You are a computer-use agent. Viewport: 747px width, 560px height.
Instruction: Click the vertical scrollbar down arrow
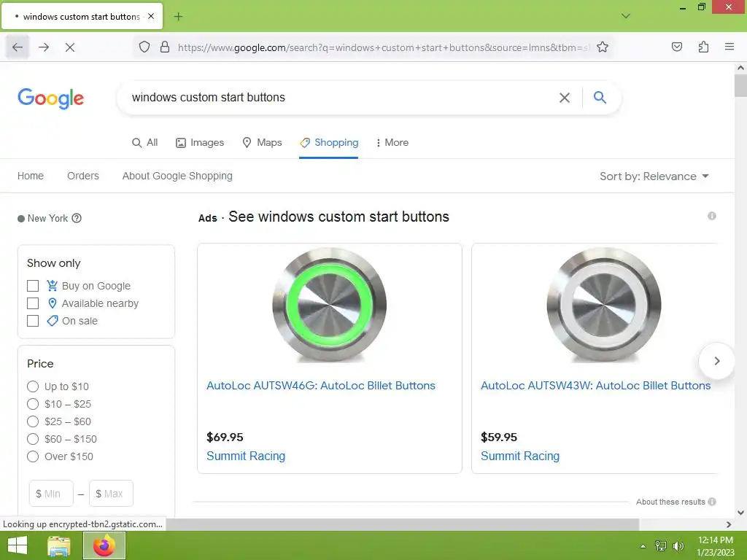tap(740, 513)
